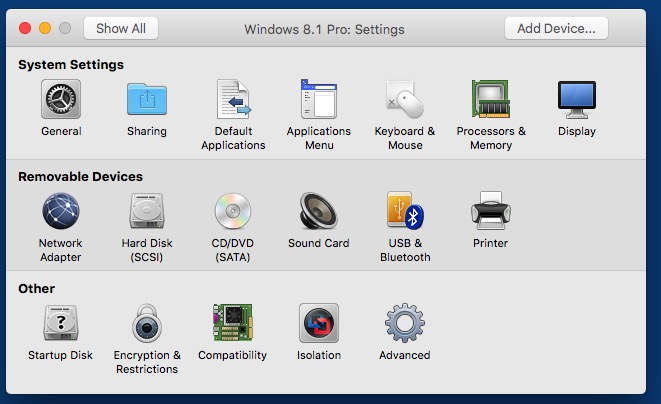The image size is (661, 404).
Task: Click the "Printer" label text
Action: click(x=490, y=243)
